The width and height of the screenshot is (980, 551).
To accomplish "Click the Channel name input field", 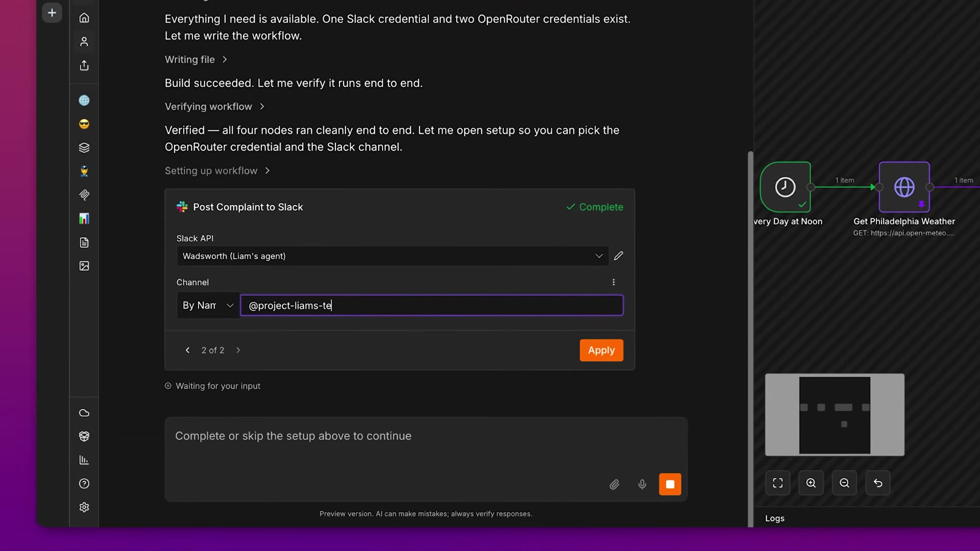I will click(432, 305).
